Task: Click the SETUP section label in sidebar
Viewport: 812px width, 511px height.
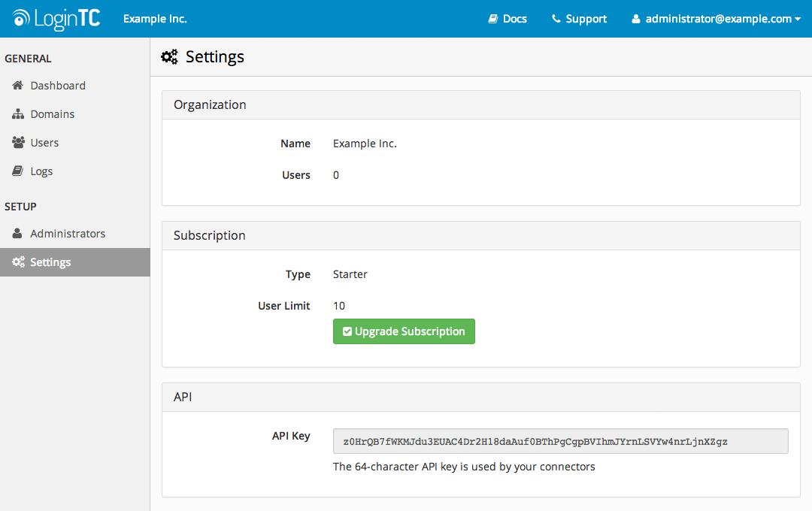Action: 21,207
